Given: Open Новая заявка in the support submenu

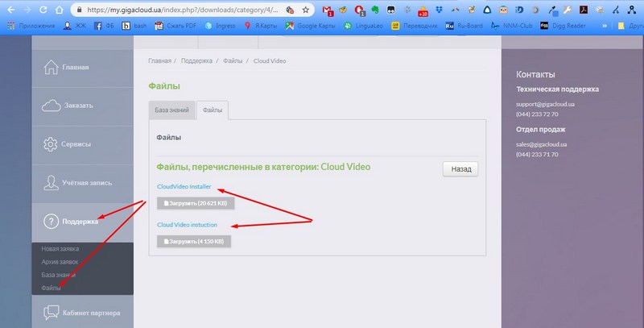Looking at the screenshot, I should pyautogui.click(x=60, y=249).
